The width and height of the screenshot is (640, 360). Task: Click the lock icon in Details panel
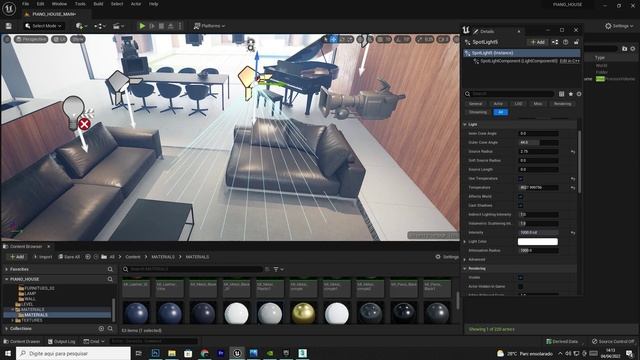coord(576,42)
